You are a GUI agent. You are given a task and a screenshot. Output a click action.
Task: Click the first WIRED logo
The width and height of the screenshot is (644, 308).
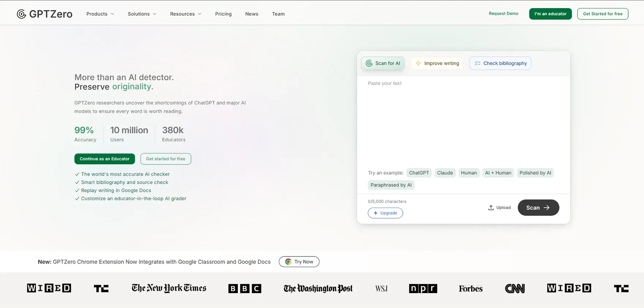point(49,288)
